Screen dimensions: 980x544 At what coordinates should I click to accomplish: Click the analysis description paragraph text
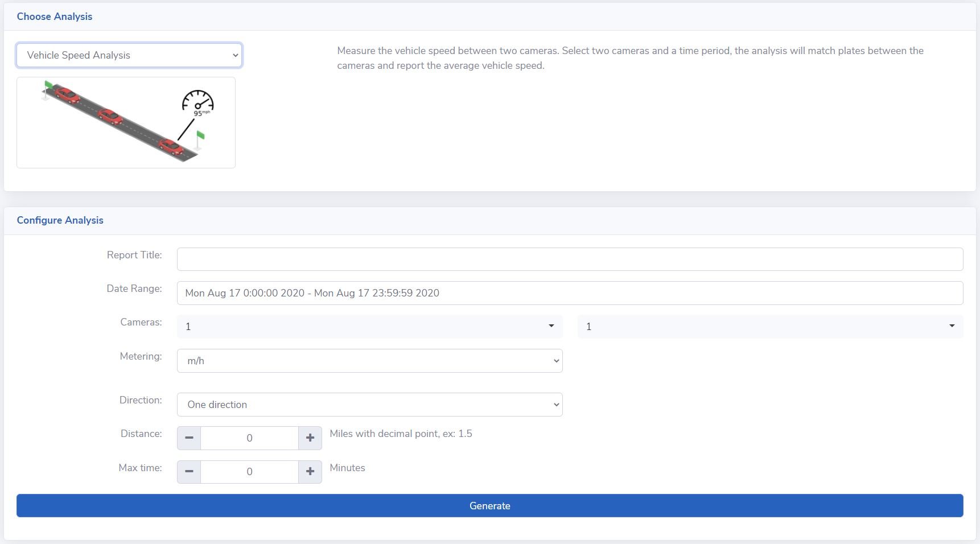pos(631,58)
